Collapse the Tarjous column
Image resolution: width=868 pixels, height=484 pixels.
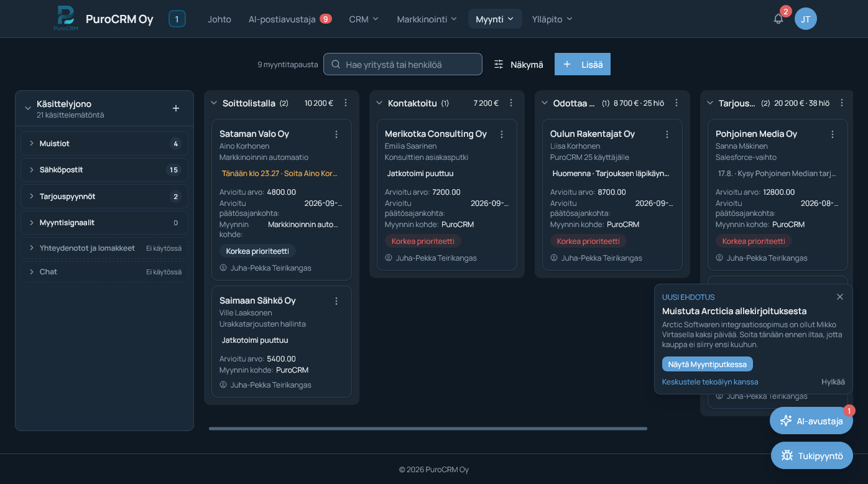pos(710,103)
